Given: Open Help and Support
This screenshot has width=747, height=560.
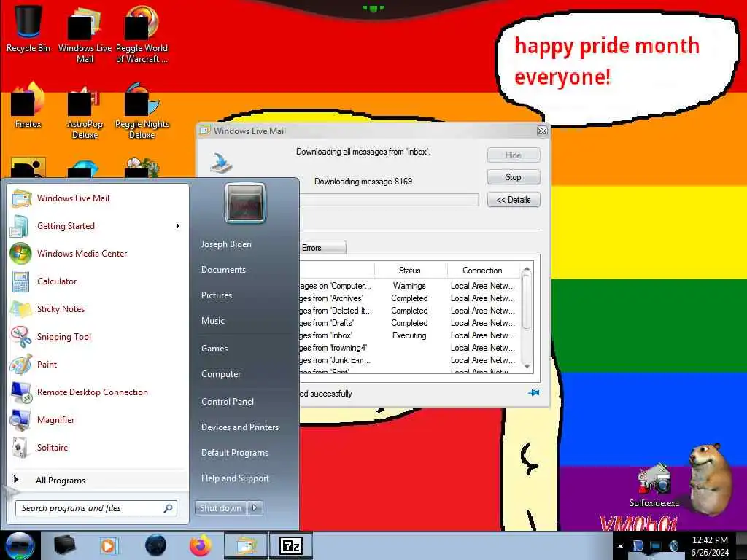Looking at the screenshot, I should (235, 478).
